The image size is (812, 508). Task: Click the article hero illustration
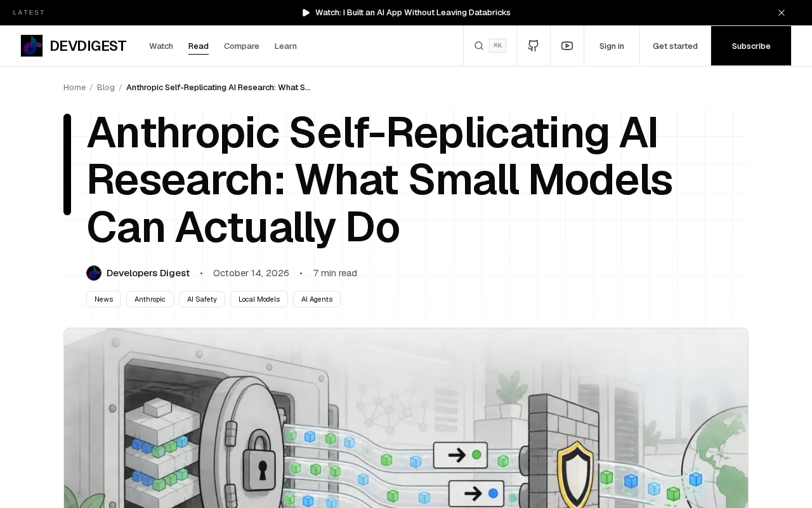(406, 418)
